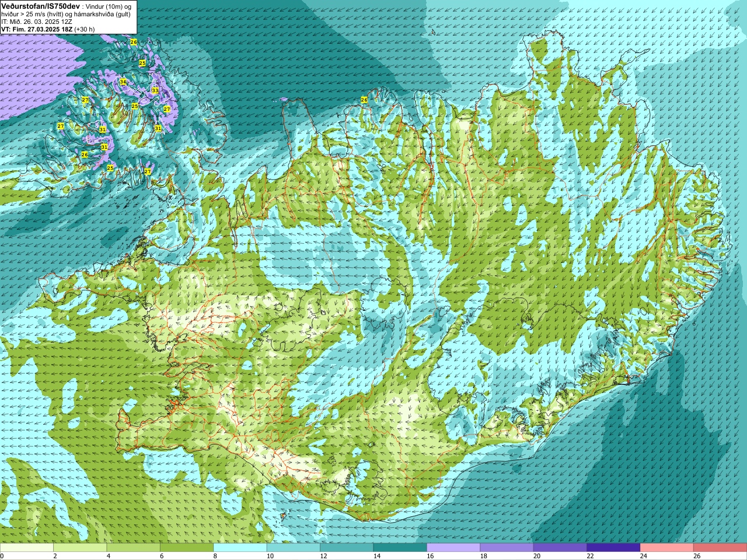Click the 20–22 m/s violet legend swatch

click(560, 547)
